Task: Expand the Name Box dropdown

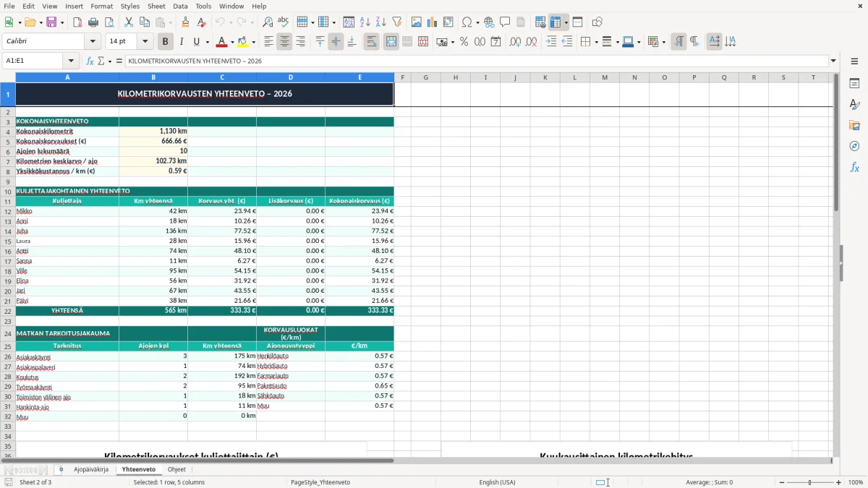Action: [x=71, y=61]
